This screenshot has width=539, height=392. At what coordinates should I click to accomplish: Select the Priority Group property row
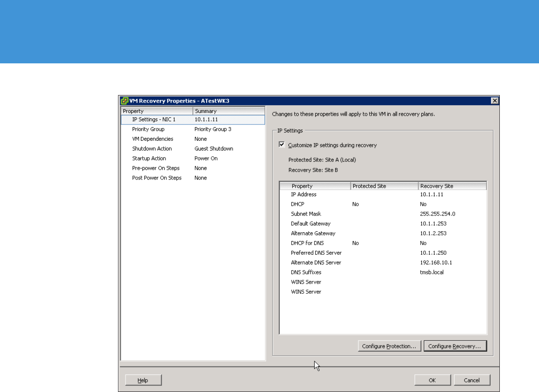(193, 129)
